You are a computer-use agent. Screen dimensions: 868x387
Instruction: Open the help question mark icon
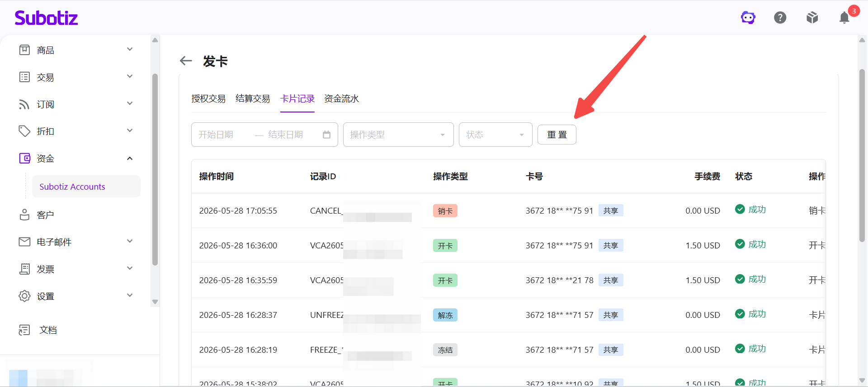(x=780, y=18)
